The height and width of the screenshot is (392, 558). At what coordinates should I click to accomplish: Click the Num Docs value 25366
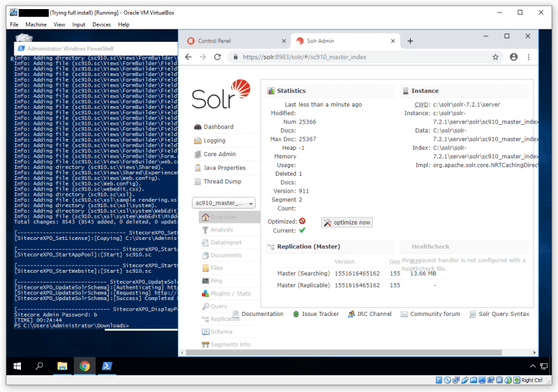307,122
